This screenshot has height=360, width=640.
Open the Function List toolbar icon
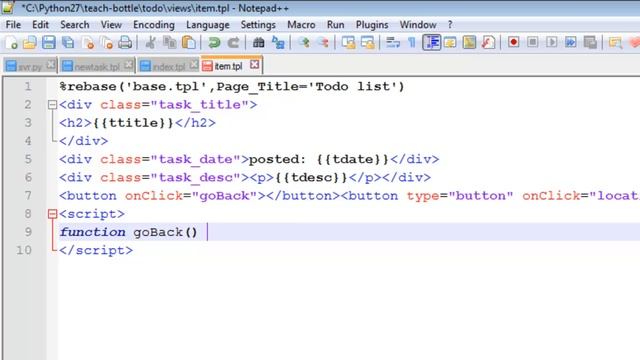(x=488, y=42)
